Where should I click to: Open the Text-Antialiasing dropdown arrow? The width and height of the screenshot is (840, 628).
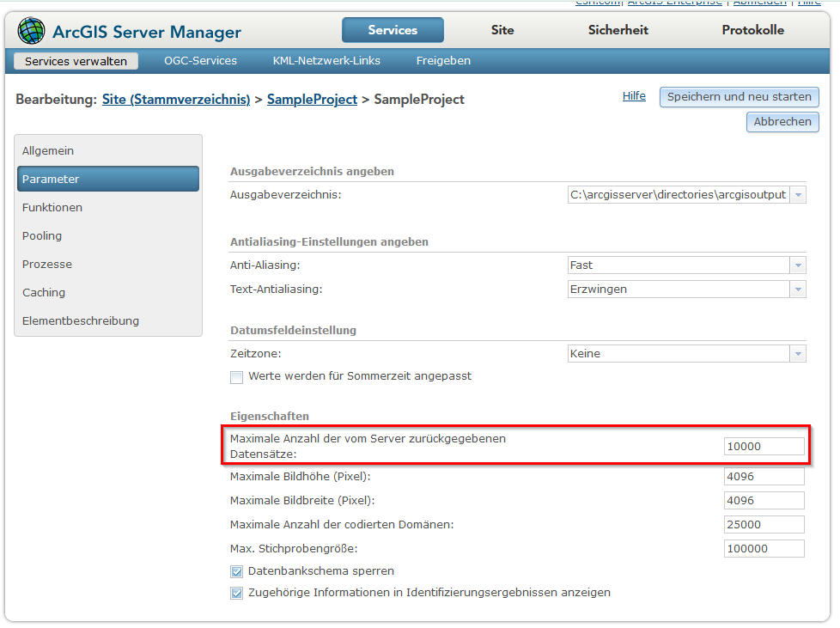[798, 289]
